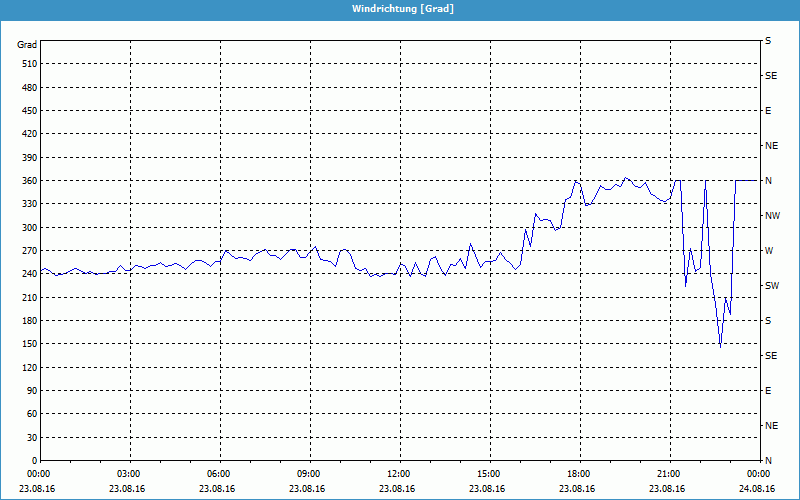Click the 12:00 time label
The width and height of the screenshot is (800, 500).
tap(398, 474)
